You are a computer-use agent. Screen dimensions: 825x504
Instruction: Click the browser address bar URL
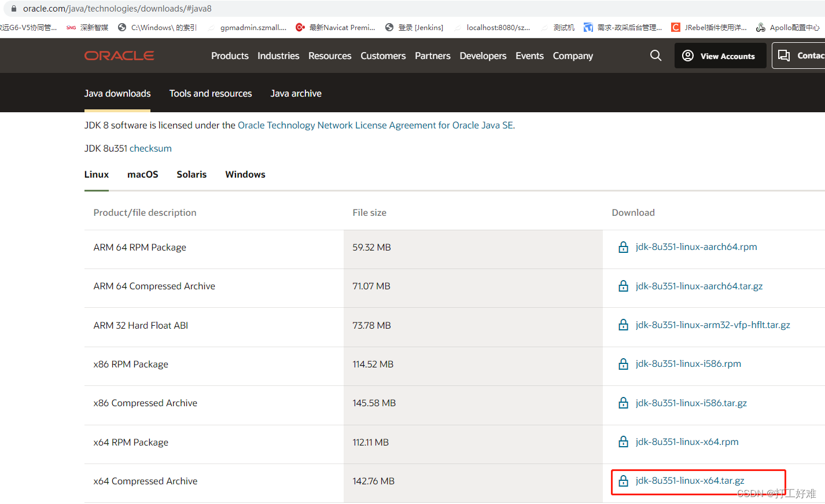pyautogui.click(x=117, y=9)
